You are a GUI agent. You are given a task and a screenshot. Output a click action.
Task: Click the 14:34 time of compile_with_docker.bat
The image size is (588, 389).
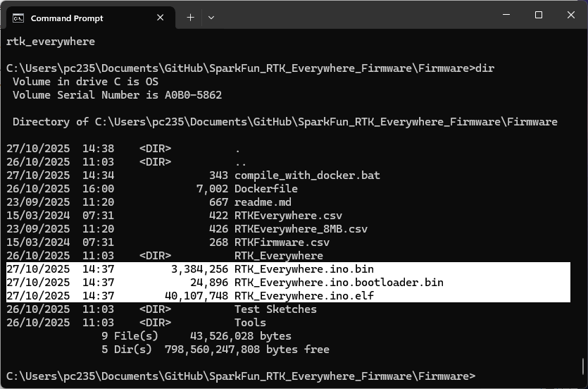(x=98, y=175)
